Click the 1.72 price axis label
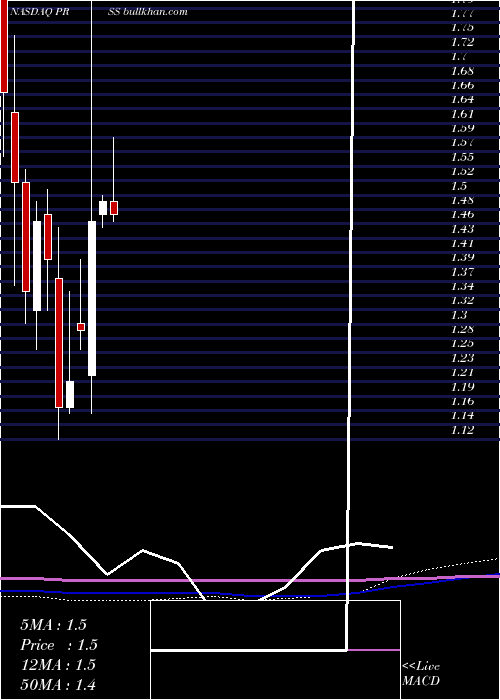Viewport: 500px width, 700px height. click(x=462, y=42)
